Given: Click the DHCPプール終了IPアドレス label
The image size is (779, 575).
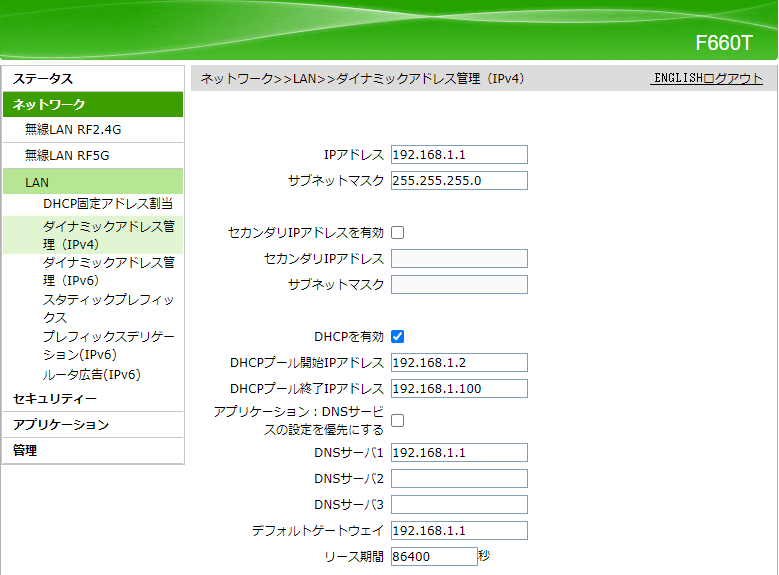Looking at the screenshot, I should 307,388.
